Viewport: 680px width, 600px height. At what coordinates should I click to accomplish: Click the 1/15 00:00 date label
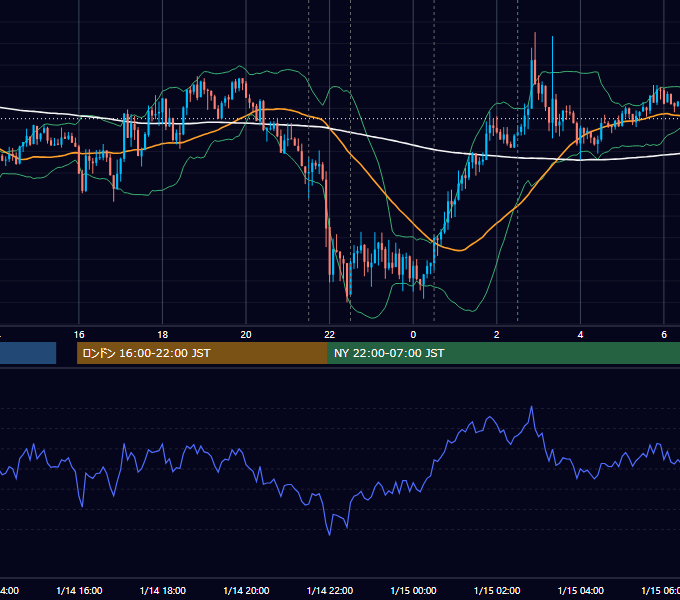point(413,591)
